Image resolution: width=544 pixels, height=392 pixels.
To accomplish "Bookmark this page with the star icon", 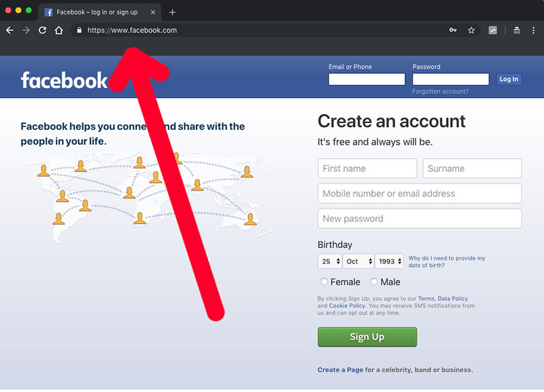I will click(471, 31).
